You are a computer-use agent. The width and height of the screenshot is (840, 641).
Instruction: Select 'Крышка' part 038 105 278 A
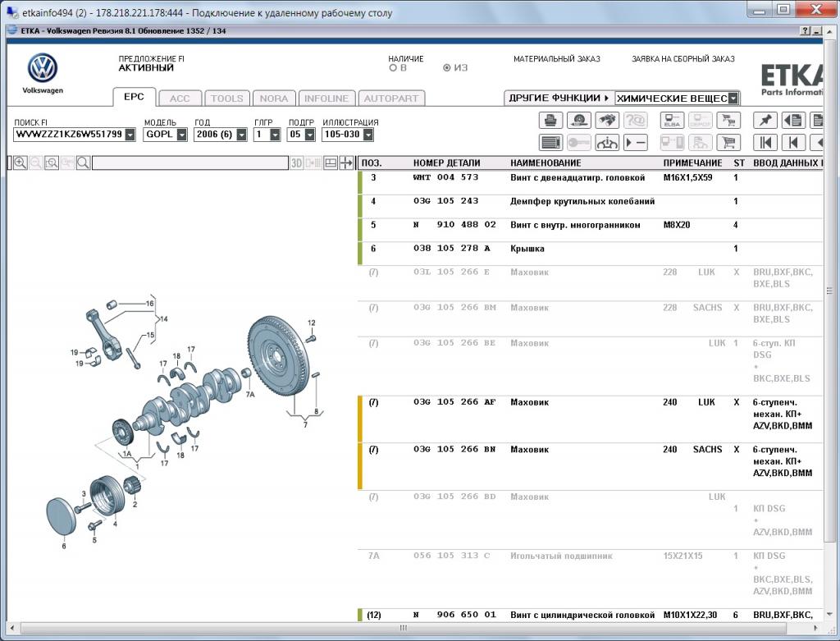click(591, 253)
